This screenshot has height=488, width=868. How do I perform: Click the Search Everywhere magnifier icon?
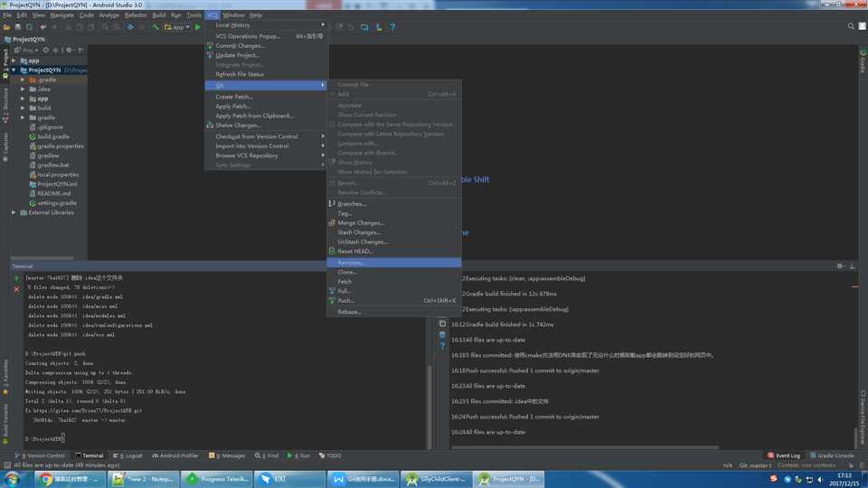click(x=851, y=26)
